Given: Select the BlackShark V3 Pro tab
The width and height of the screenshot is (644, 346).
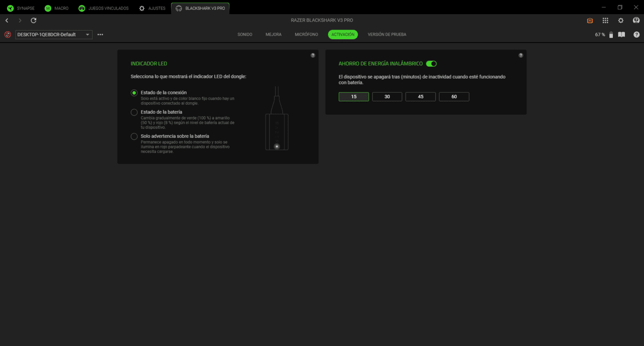Looking at the screenshot, I should (200, 8).
